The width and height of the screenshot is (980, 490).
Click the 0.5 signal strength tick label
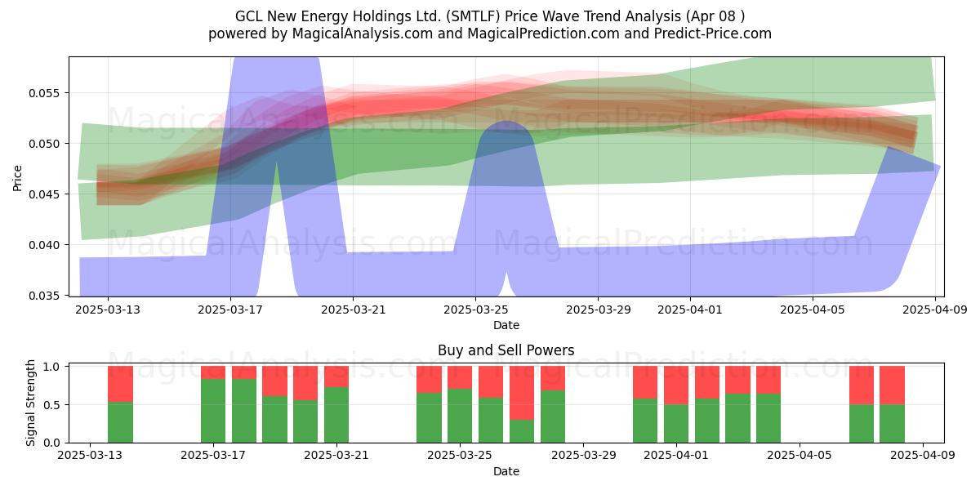coord(53,405)
